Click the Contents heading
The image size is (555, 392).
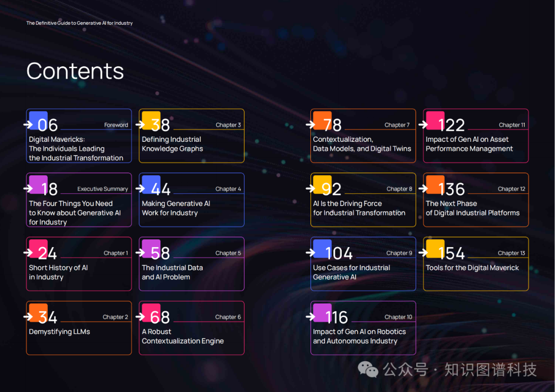(x=75, y=71)
